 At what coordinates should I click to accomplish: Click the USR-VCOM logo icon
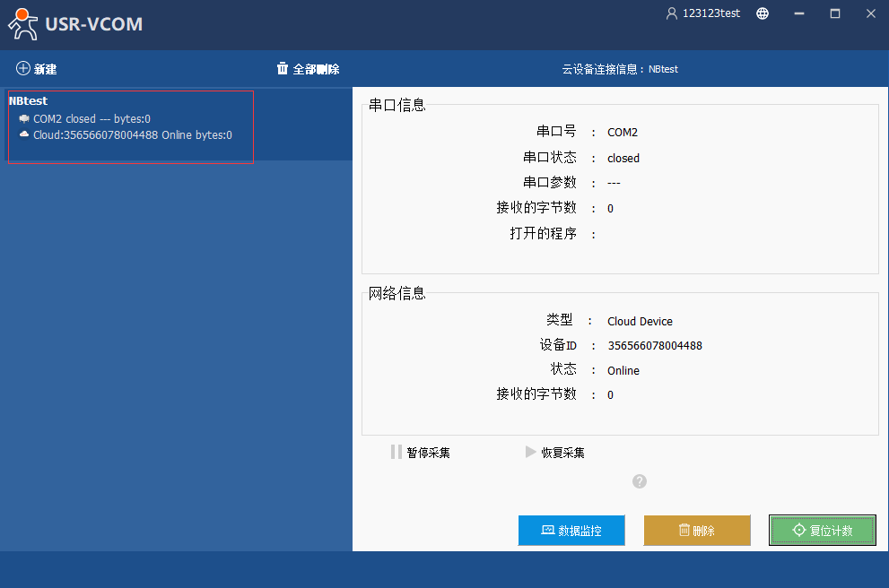22,24
